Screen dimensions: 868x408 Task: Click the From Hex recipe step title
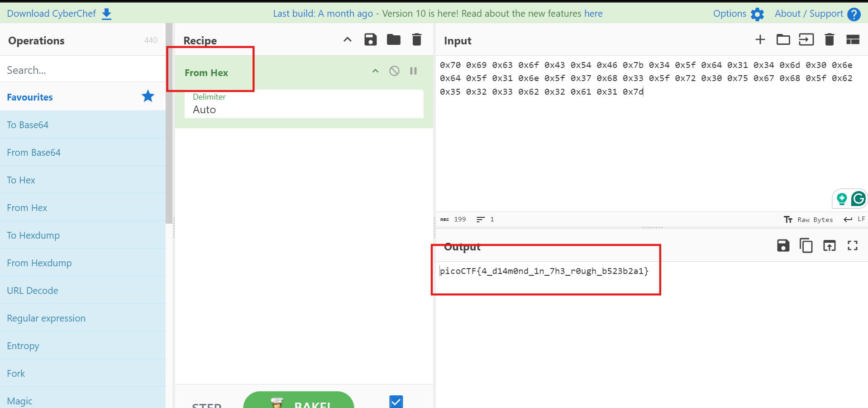[x=206, y=72]
